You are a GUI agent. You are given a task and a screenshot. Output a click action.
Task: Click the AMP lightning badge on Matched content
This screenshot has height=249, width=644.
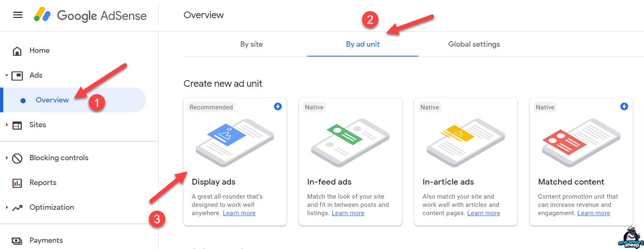pyautogui.click(x=624, y=107)
